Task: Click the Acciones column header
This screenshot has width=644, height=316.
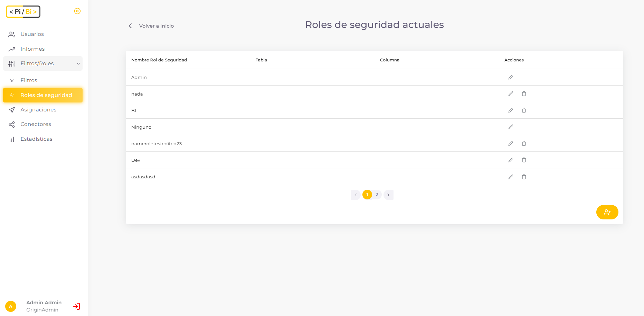Action: coord(514,60)
